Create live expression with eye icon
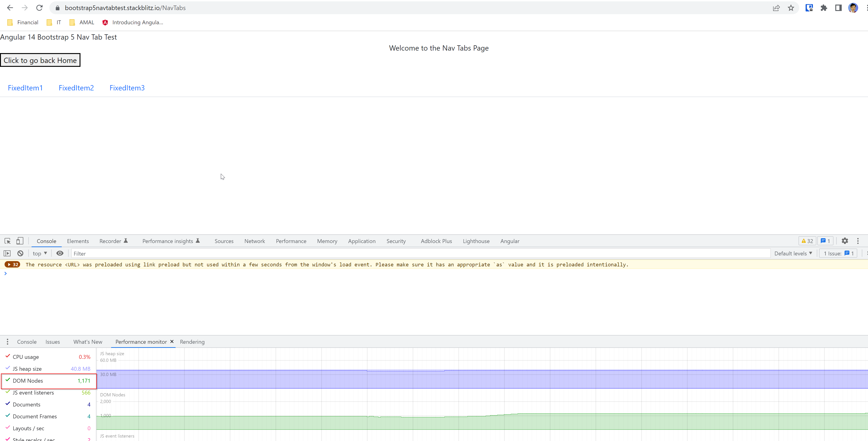 pyautogui.click(x=60, y=253)
